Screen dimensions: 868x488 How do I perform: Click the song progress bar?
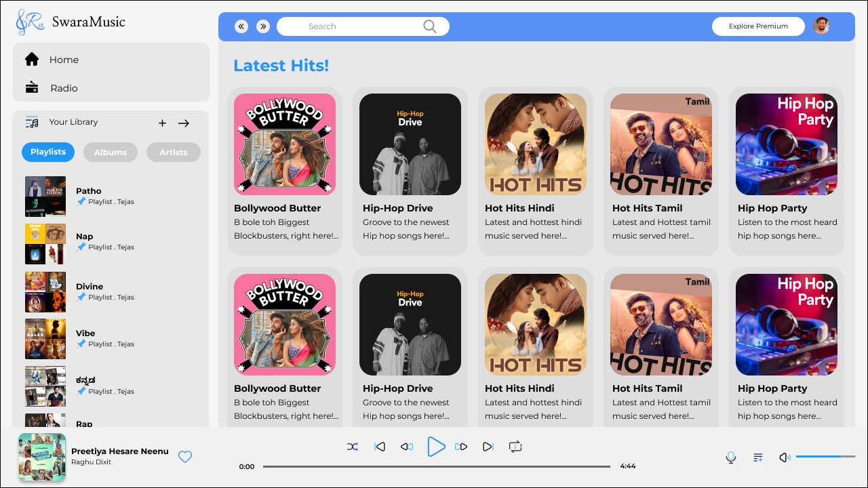coord(437,466)
